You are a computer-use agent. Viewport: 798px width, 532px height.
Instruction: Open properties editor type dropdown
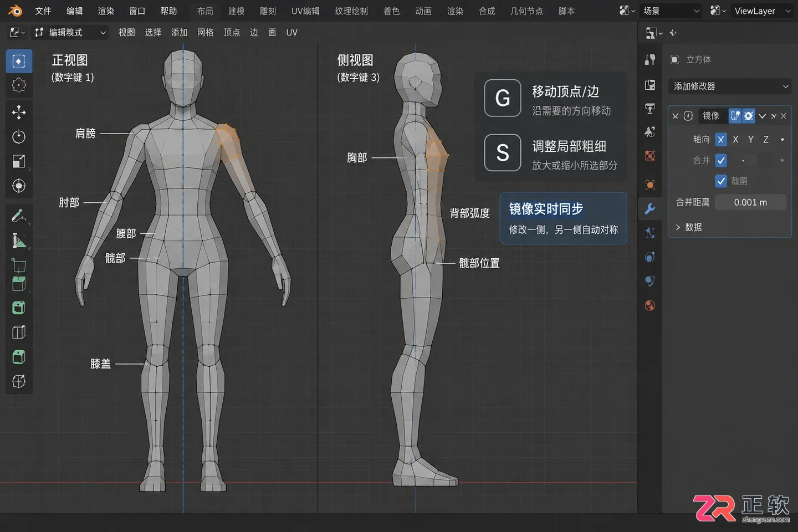pyautogui.click(x=654, y=33)
